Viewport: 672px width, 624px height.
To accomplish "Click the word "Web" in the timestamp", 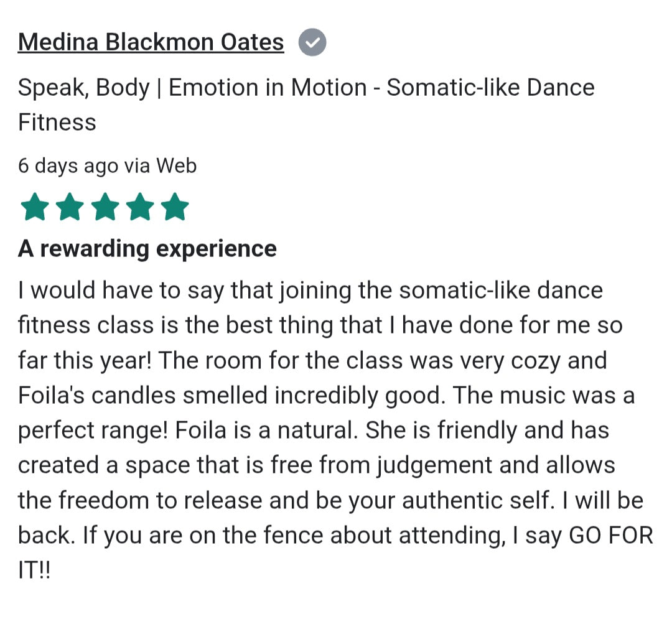I will pyautogui.click(x=176, y=166).
